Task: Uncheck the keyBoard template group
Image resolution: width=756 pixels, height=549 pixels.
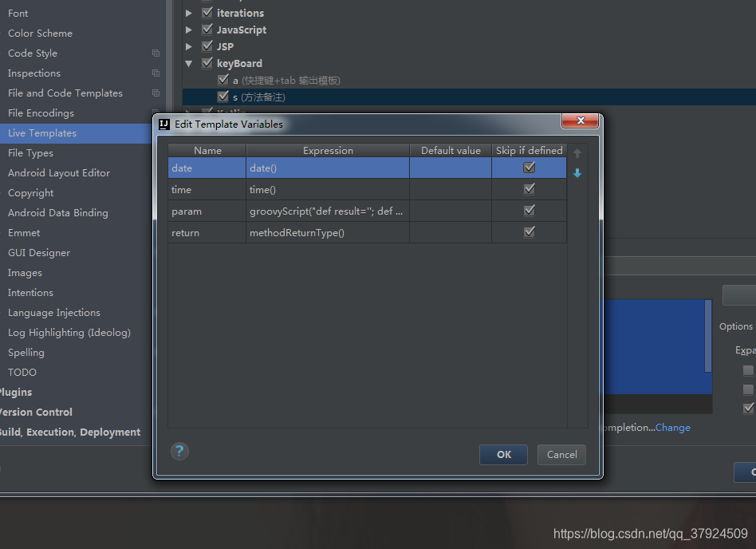Action: point(207,63)
